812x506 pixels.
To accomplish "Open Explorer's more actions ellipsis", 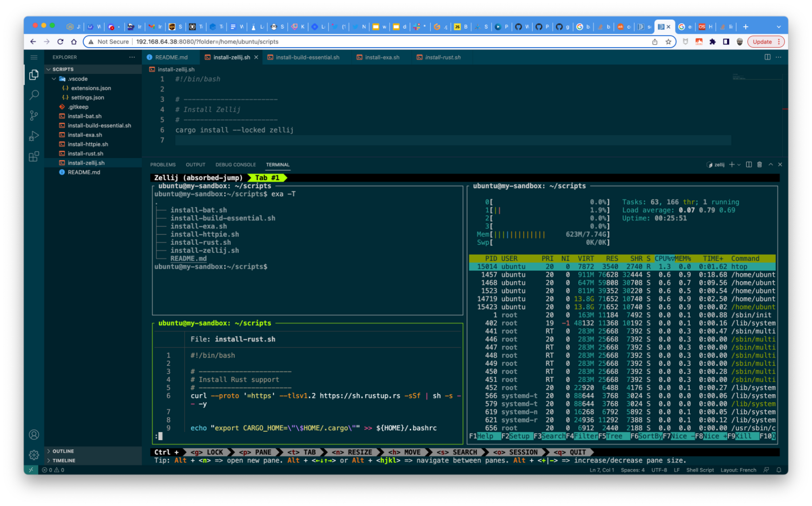I will (132, 57).
